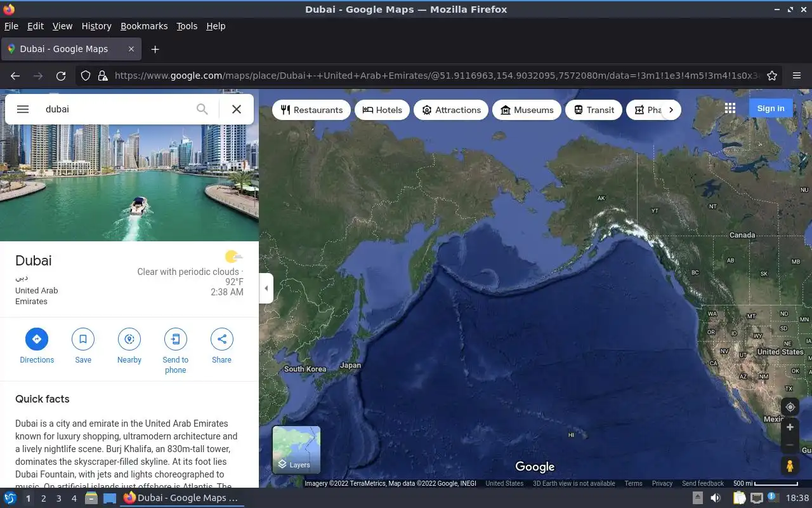
Task: Switch to workspace 2
Action: click(43, 498)
